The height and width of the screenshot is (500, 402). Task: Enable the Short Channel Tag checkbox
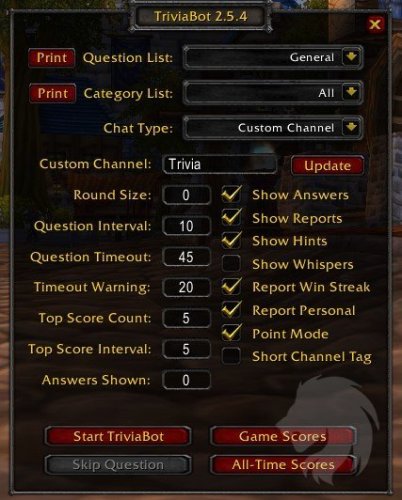[x=231, y=356]
